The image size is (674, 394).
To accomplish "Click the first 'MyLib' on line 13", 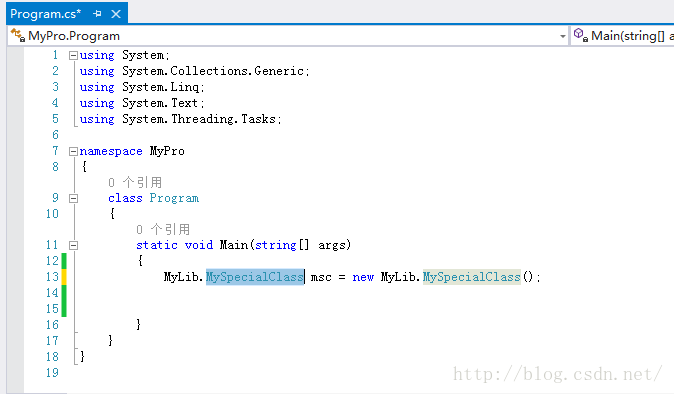I will click(x=181, y=277).
